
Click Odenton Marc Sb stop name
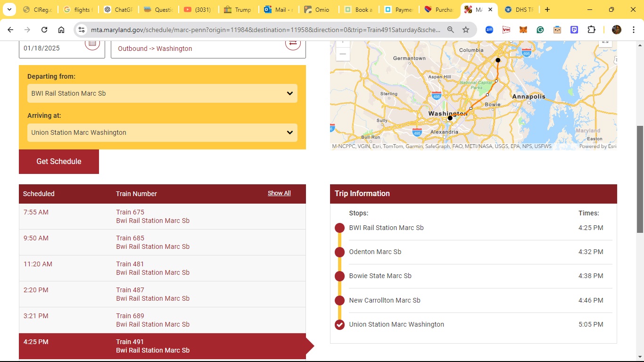pyautogui.click(x=375, y=252)
